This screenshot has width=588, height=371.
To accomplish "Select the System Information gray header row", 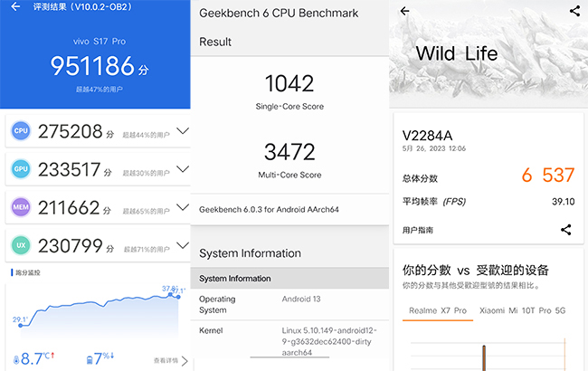I will tap(289, 279).
